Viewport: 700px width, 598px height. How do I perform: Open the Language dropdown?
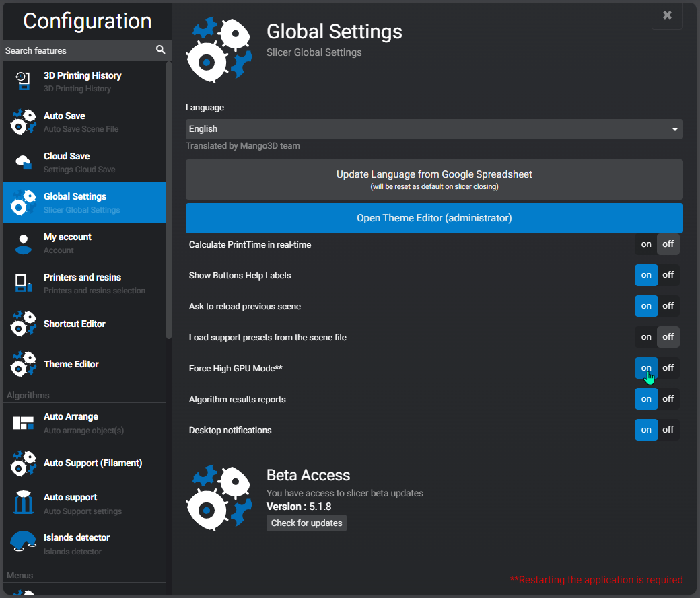(x=434, y=129)
